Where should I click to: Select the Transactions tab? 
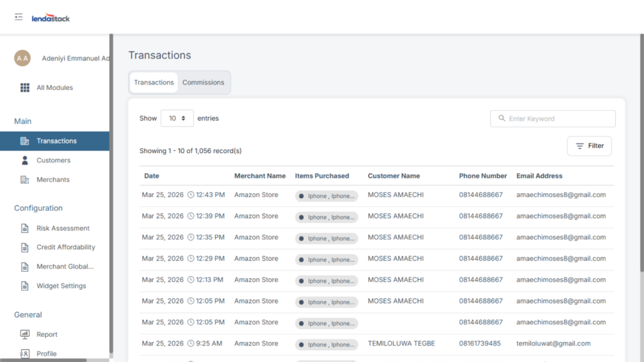[x=154, y=82]
